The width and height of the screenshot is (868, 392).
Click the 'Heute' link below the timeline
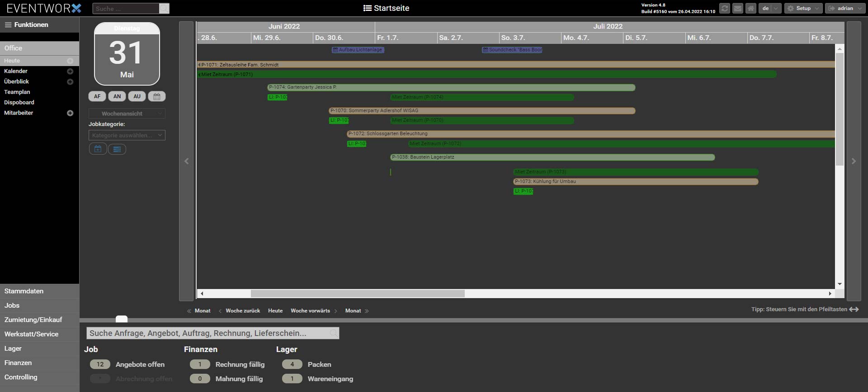pos(275,311)
